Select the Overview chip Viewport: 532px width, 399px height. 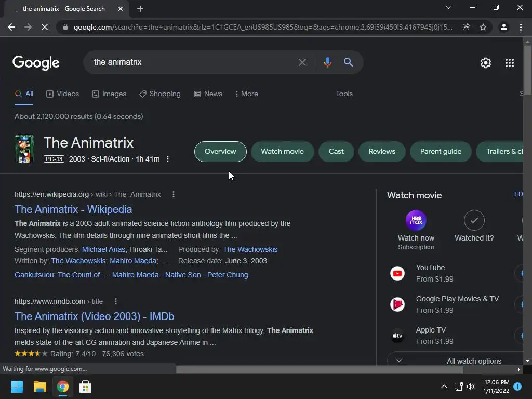coord(220,152)
